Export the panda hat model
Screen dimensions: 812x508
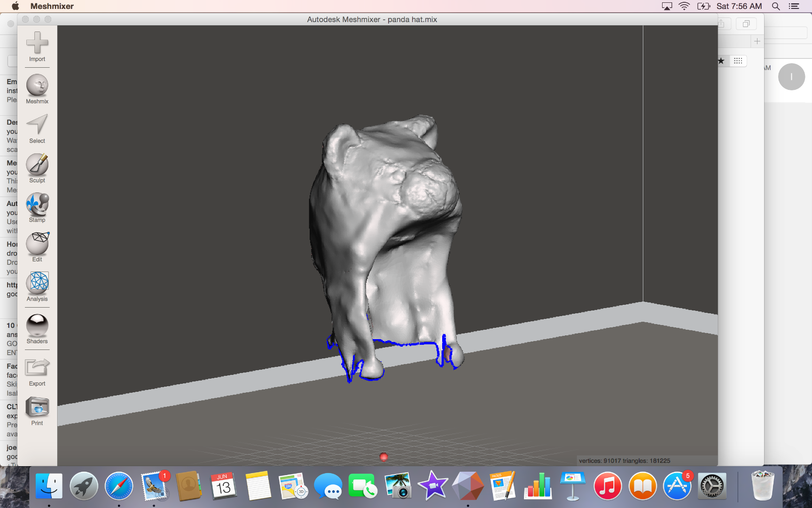[x=37, y=373]
